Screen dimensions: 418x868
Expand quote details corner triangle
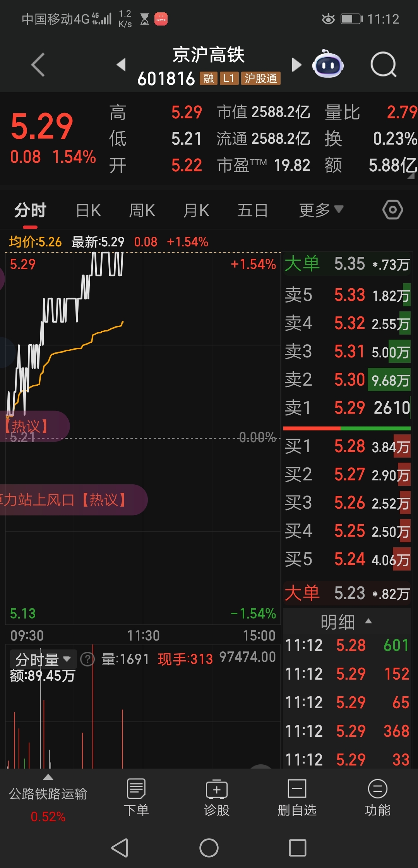click(411, 176)
